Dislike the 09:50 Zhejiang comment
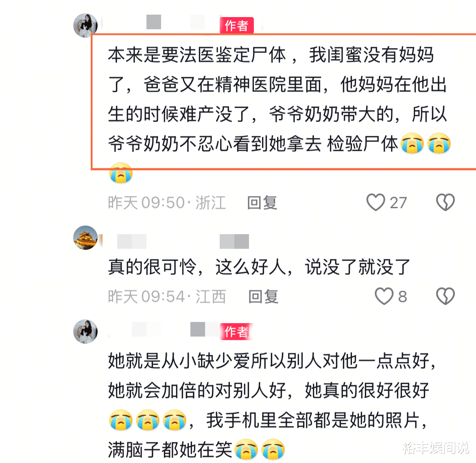This screenshot has height=463, width=476. pos(445,202)
